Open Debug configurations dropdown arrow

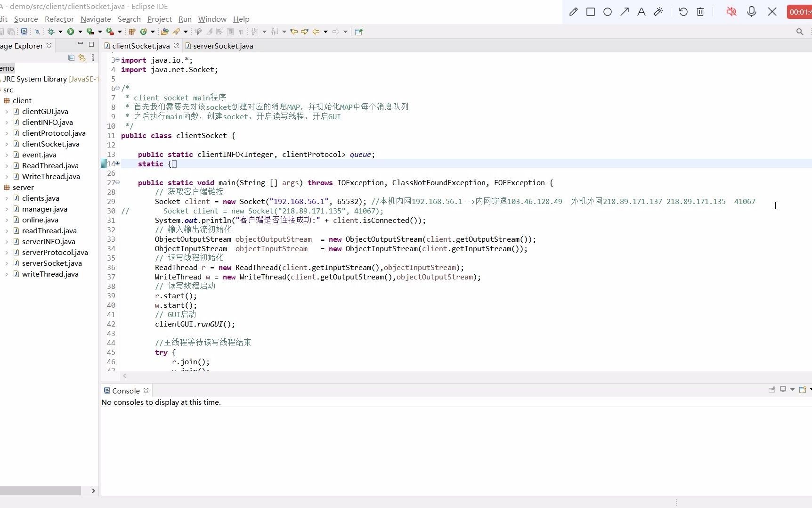point(60,32)
